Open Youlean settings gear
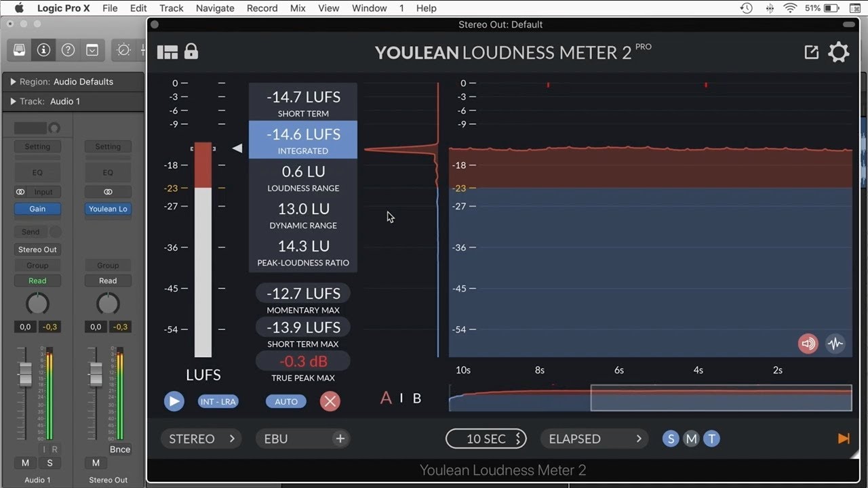This screenshot has height=488, width=868. (839, 52)
